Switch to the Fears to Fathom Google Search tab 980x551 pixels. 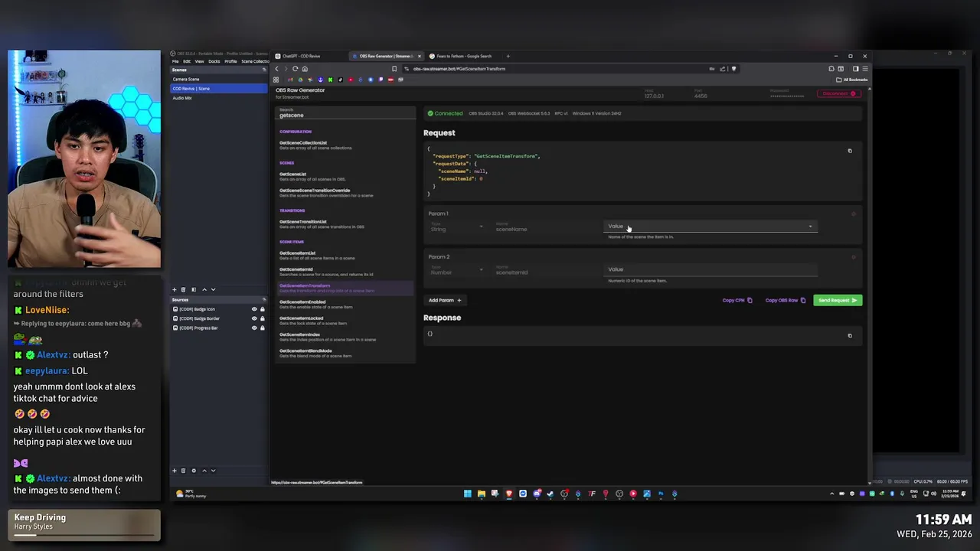click(464, 56)
